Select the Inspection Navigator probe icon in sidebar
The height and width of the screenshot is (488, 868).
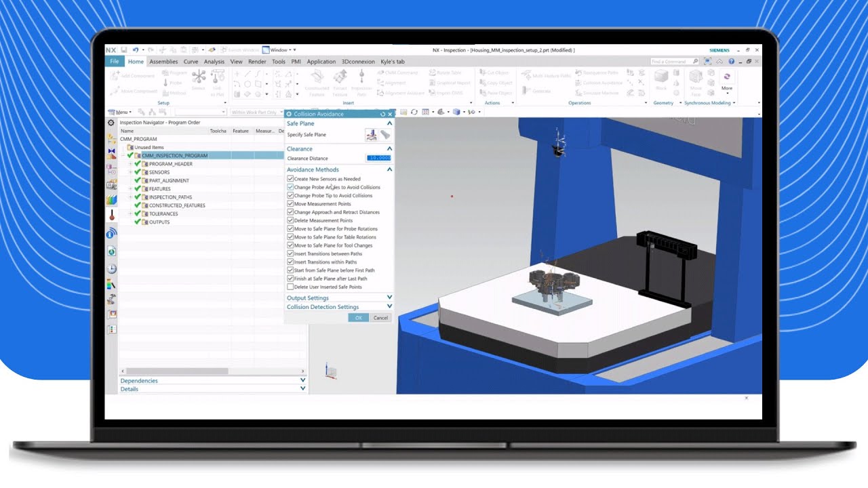(111, 216)
